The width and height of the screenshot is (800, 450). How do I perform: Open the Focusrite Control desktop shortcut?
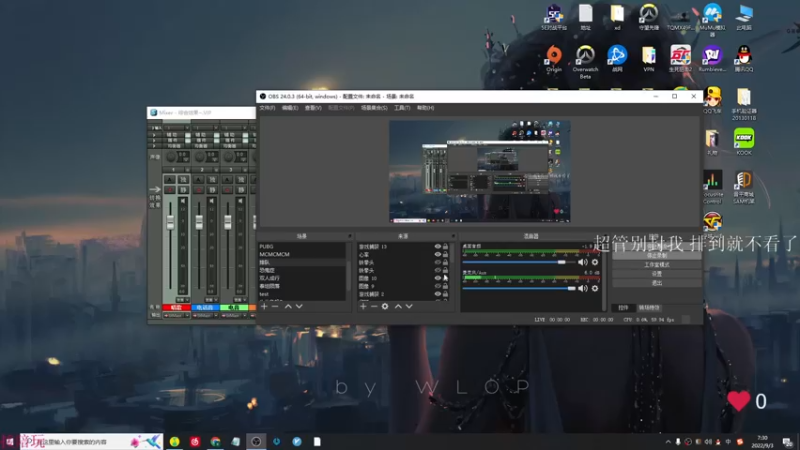712,187
